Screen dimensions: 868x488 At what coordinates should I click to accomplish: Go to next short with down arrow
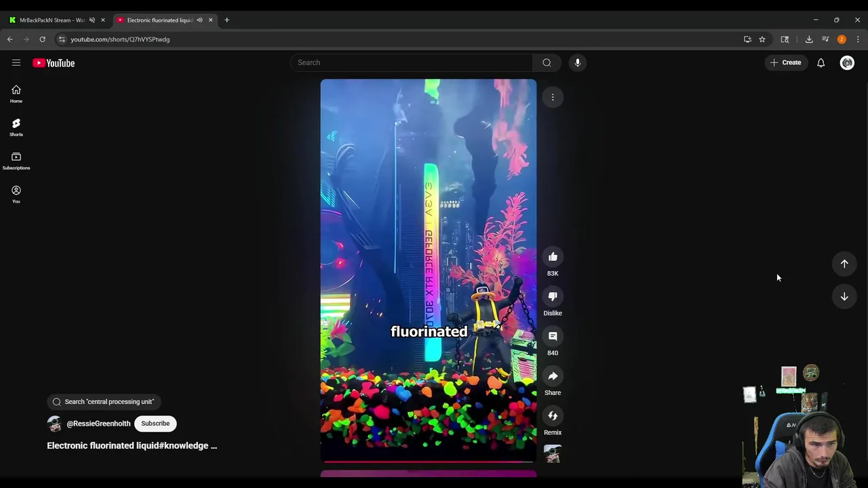844,296
